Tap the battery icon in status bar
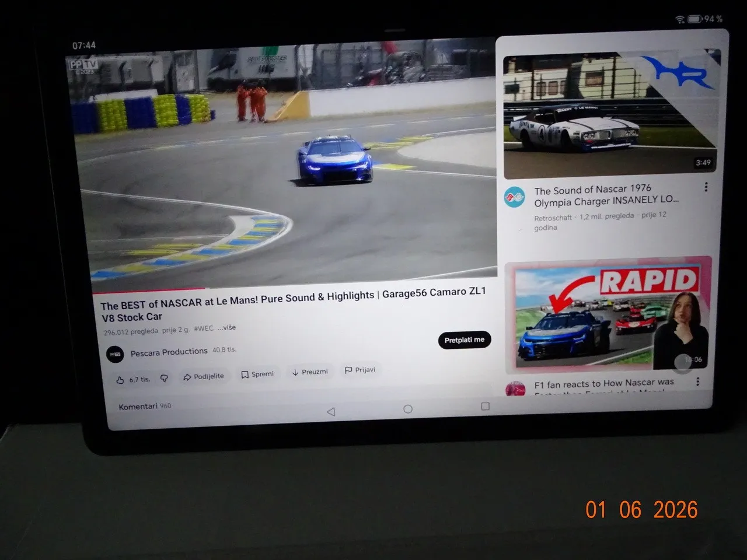 tap(694, 19)
